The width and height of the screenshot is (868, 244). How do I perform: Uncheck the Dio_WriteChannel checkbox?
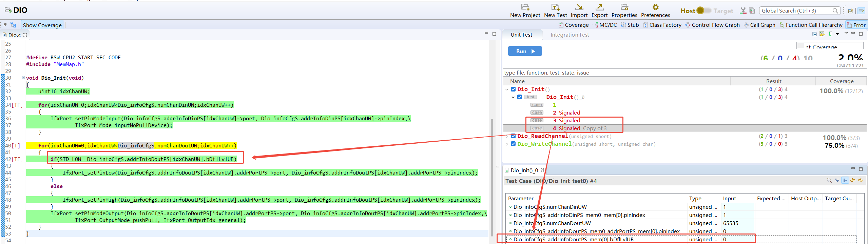coord(513,144)
